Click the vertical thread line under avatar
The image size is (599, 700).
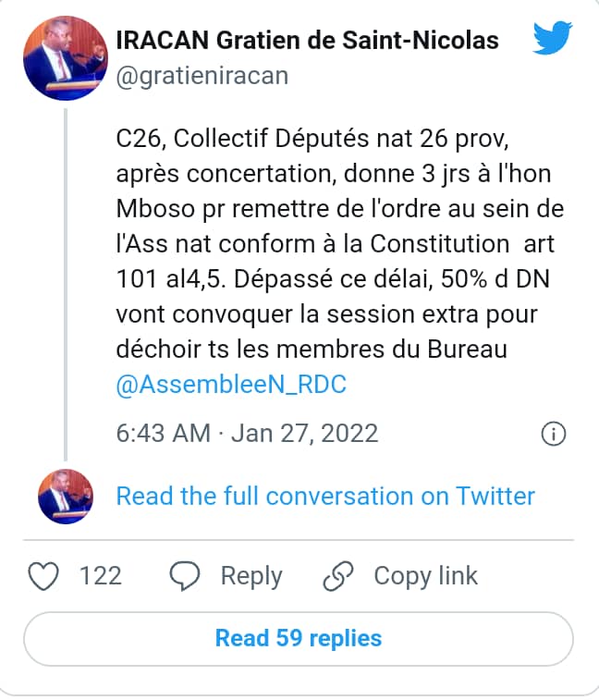[x=65, y=277]
